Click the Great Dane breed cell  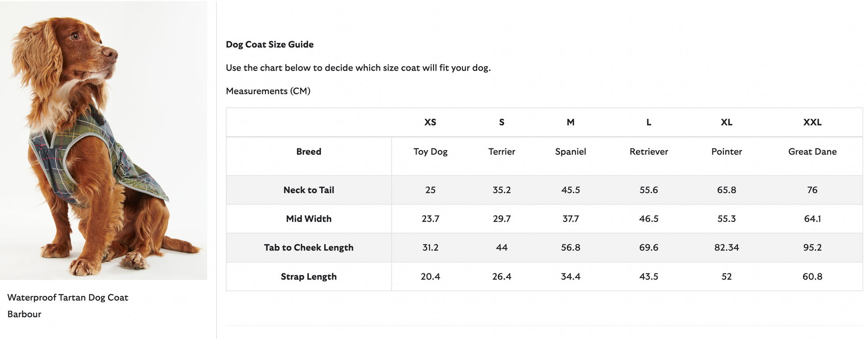coord(812,151)
